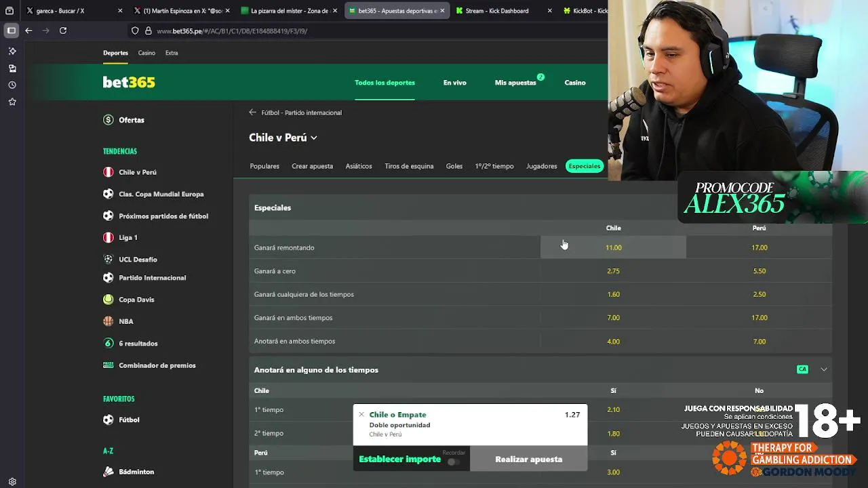Click the Combinador de premios icon
The width and height of the screenshot is (868, 488).
coord(108,365)
